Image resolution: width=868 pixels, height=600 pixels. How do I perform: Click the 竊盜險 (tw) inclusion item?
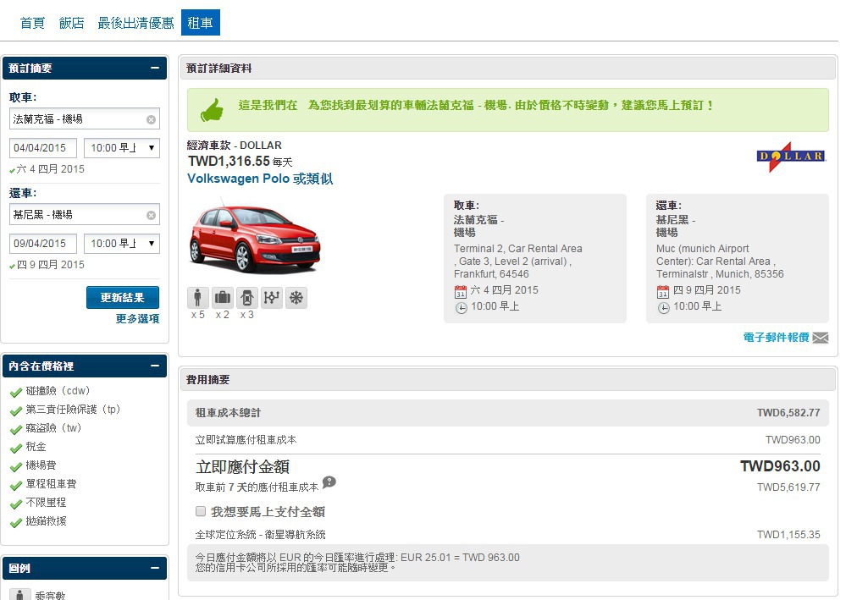53,428
